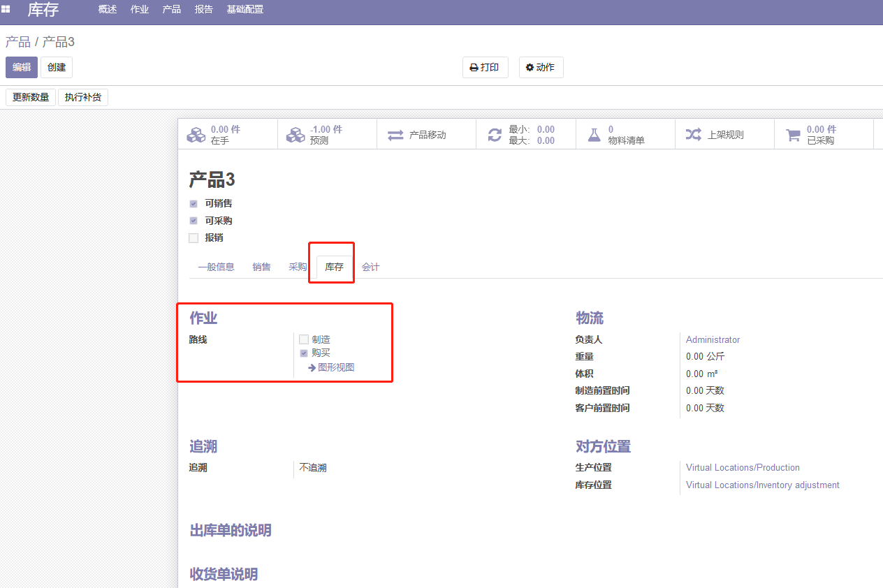Open the 作业 menu in navbar
Viewport: 883px width, 588px height.
(140, 10)
